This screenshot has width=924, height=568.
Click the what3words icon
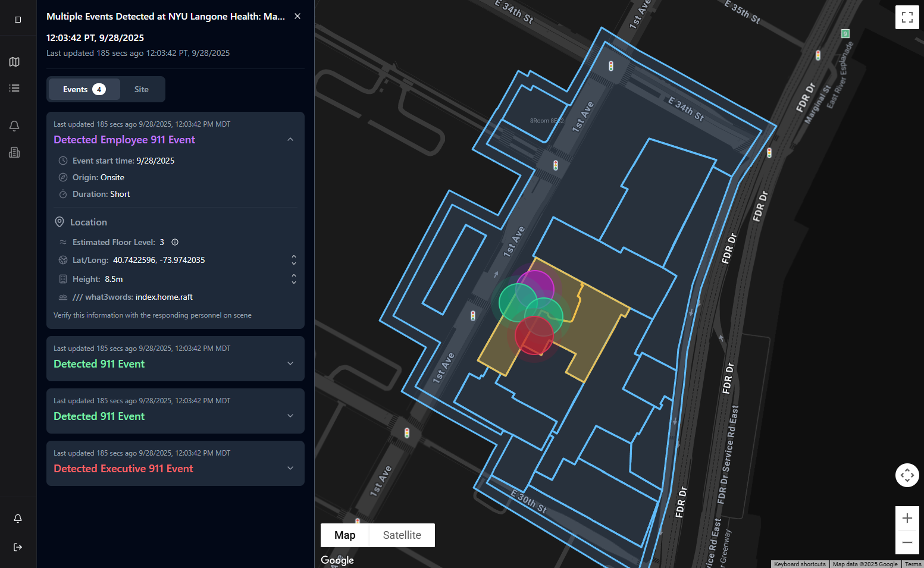pyautogui.click(x=63, y=297)
